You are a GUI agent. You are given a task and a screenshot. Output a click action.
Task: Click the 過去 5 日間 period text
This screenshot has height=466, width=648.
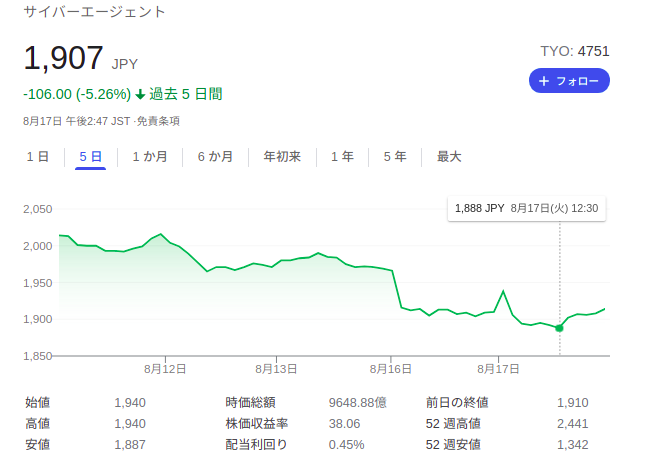click(186, 94)
